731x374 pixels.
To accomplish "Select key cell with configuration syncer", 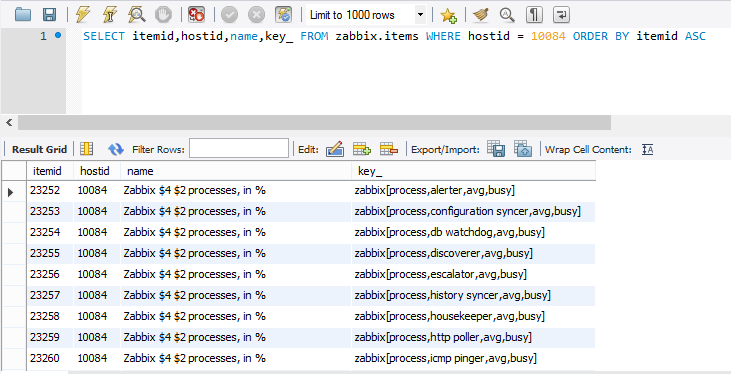I will (x=473, y=211).
